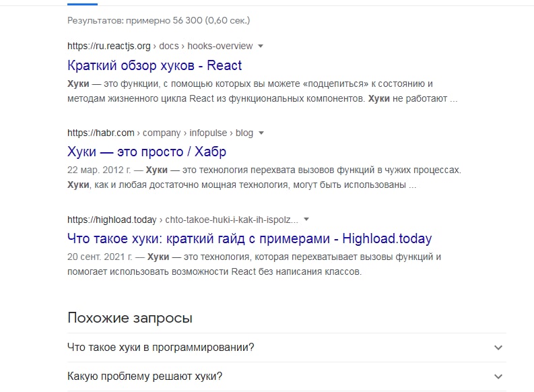Click the 'Результатов: примерно 56 300' stats text

158,20
